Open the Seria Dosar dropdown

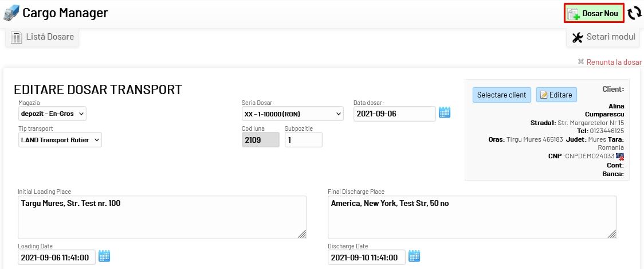pos(292,114)
